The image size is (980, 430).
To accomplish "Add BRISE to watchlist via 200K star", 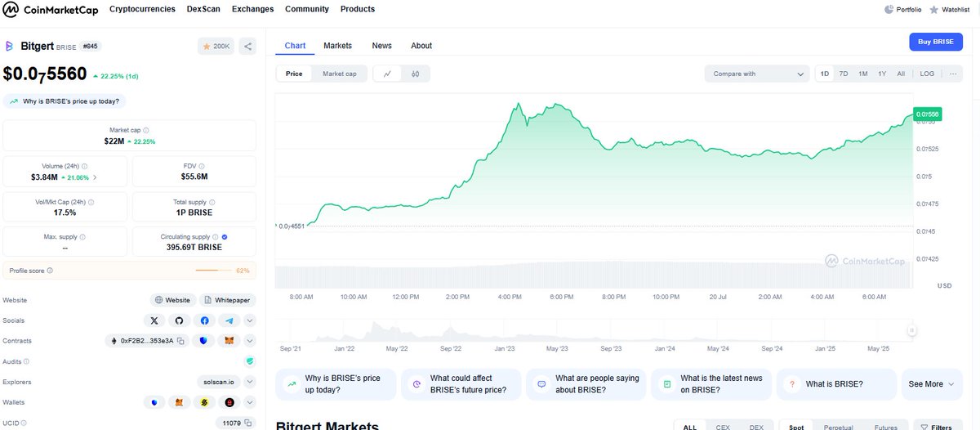I will click(x=217, y=47).
